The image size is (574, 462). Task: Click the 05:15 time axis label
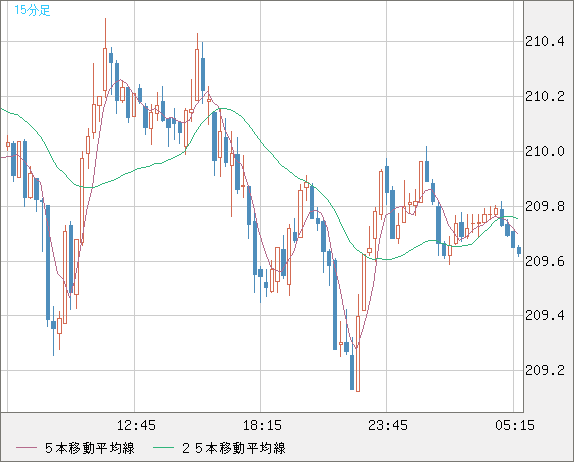515,425
